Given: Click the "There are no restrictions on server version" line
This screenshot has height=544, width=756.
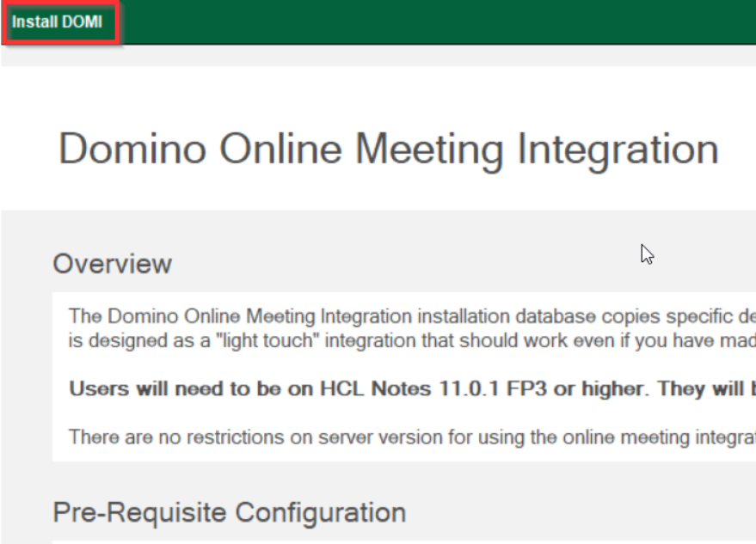Looking at the screenshot, I should click(412, 437).
